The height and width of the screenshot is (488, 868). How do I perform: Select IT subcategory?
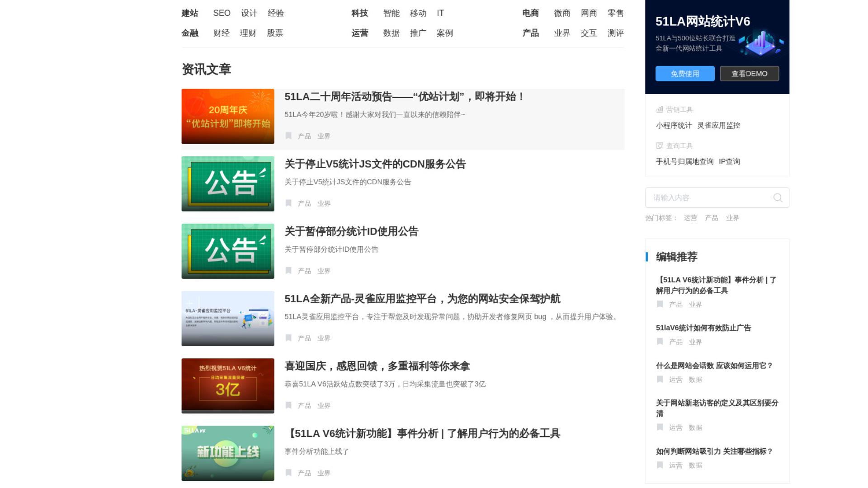coord(440,13)
